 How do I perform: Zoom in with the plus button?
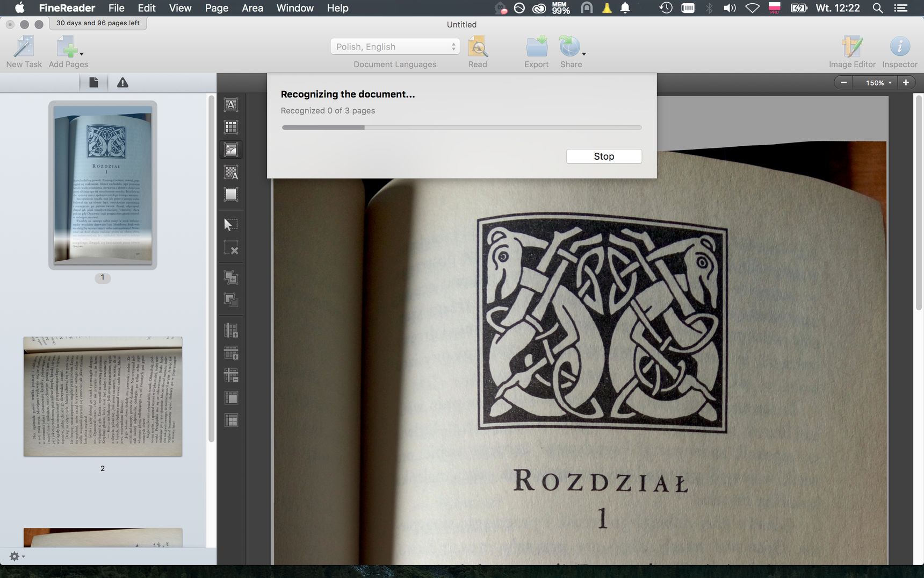pyautogui.click(x=906, y=83)
